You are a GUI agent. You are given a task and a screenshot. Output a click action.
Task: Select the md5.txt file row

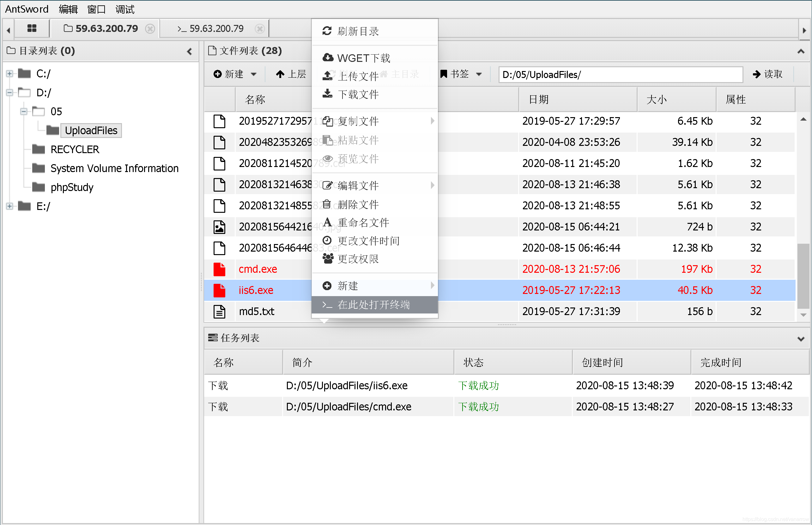[500, 311]
